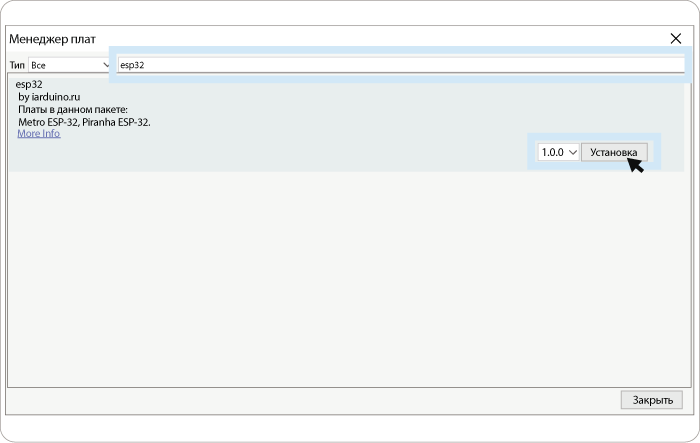Screen dimensions: 700x443
Task: Expand the version selector chevron arrow
Action: (573, 153)
